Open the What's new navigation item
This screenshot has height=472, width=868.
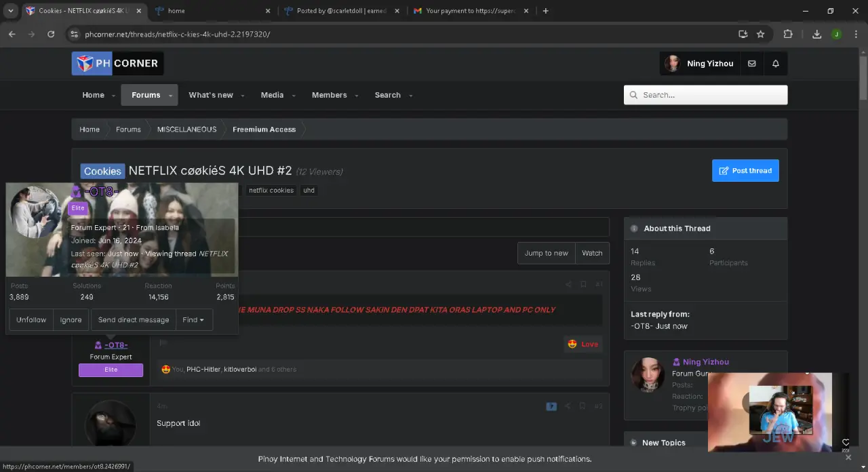coord(211,95)
